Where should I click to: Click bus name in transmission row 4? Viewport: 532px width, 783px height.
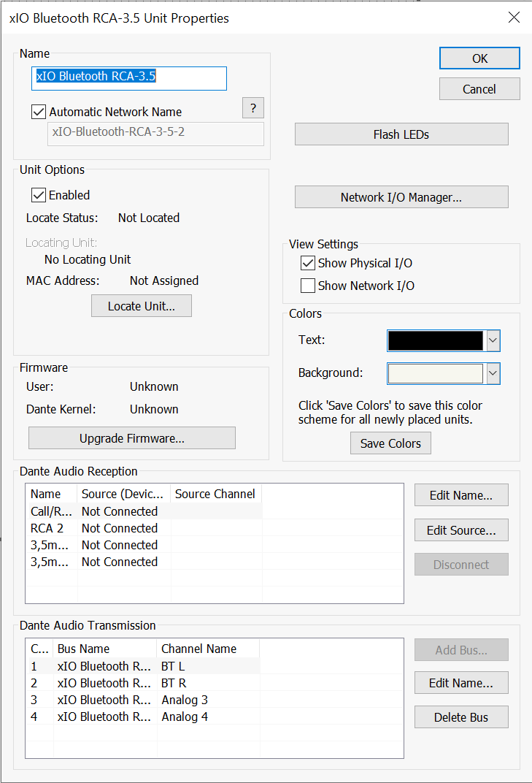(x=104, y=717)
